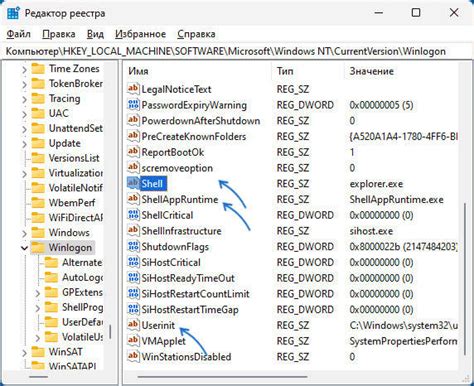Select the Userinit string value icon

pos(133,325)
